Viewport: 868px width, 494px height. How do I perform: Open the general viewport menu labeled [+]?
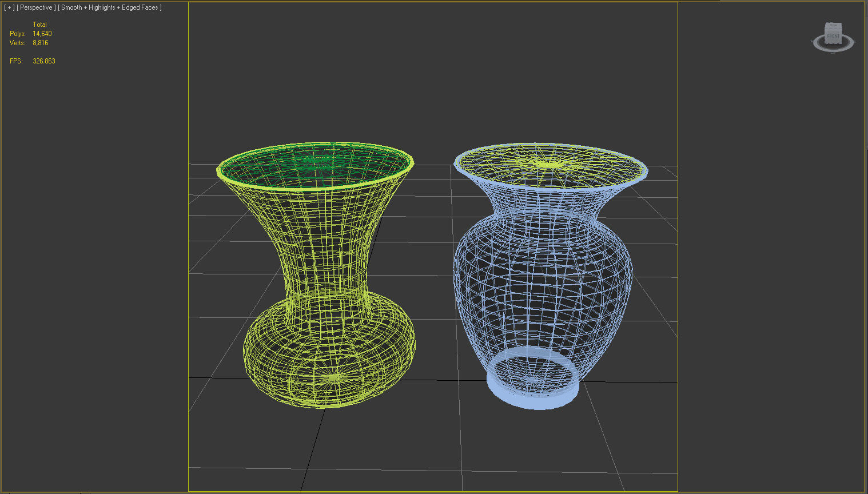(9, 7)
